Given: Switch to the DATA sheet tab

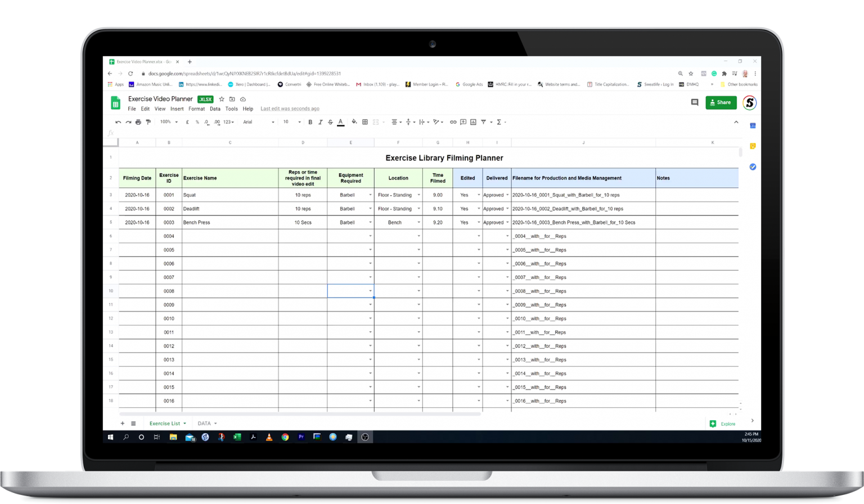Looking at the screenshot, I should coord(205,423).
